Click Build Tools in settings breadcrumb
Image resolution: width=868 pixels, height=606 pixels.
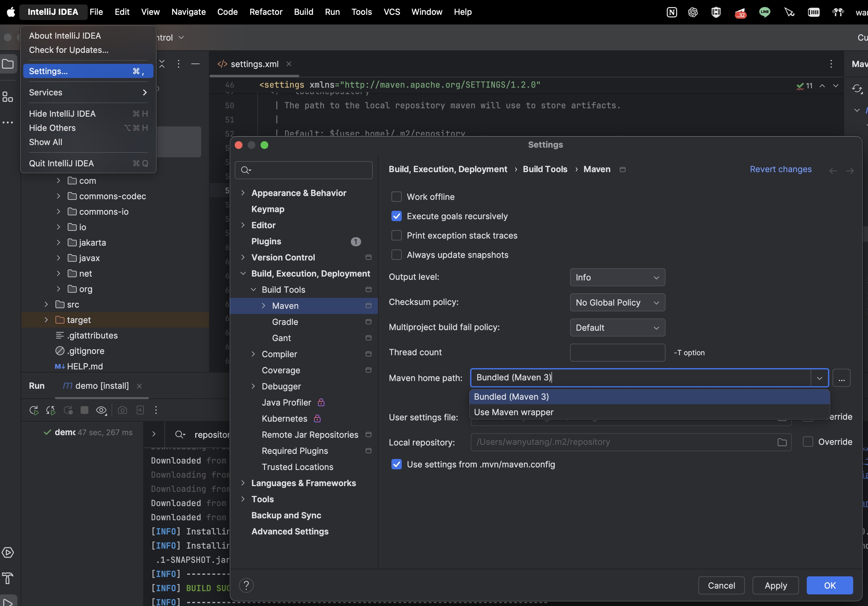(x=545, y=169)
